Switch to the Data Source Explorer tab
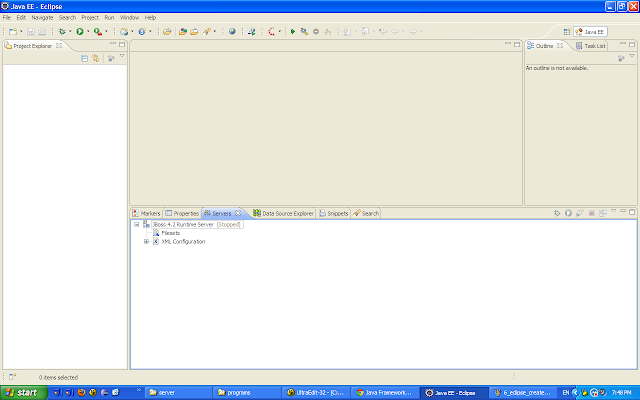Viewport: 640px width, 400px height. tap(283, 213)
